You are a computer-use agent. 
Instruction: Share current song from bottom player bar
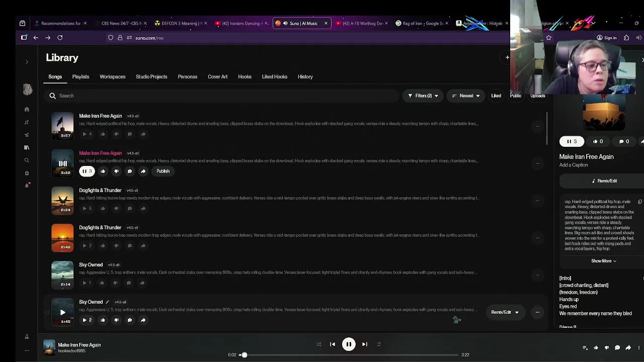coord(628,347)
